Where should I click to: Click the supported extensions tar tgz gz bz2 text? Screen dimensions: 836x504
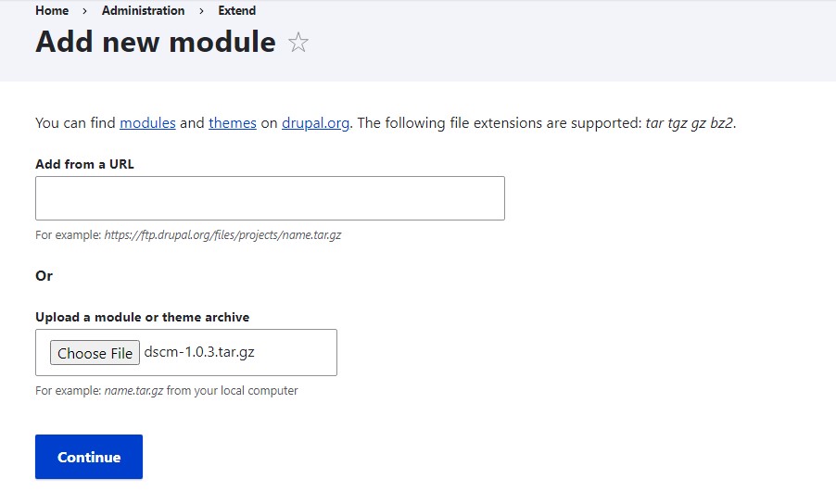click(690, 123)
